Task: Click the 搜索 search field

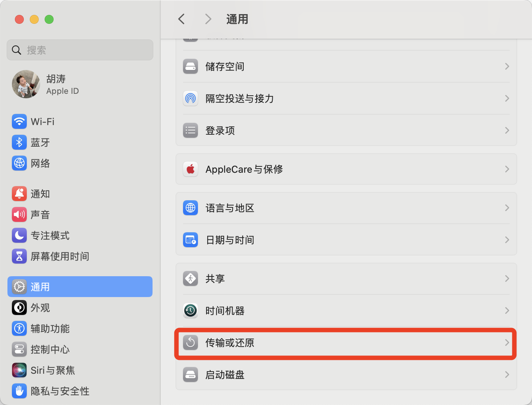Action: 80,50
